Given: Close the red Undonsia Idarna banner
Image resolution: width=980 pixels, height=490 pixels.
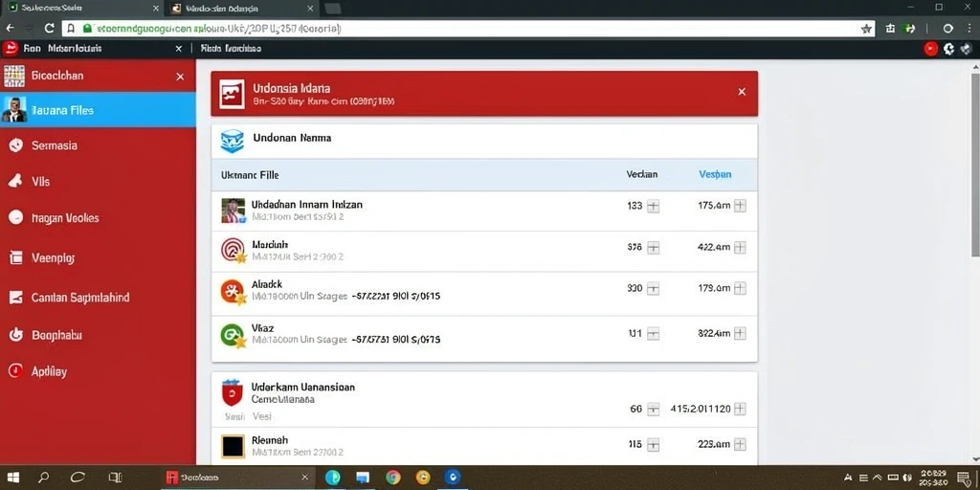Looking at the screenshot, I should pyautogui.click(x=742, y=92).
